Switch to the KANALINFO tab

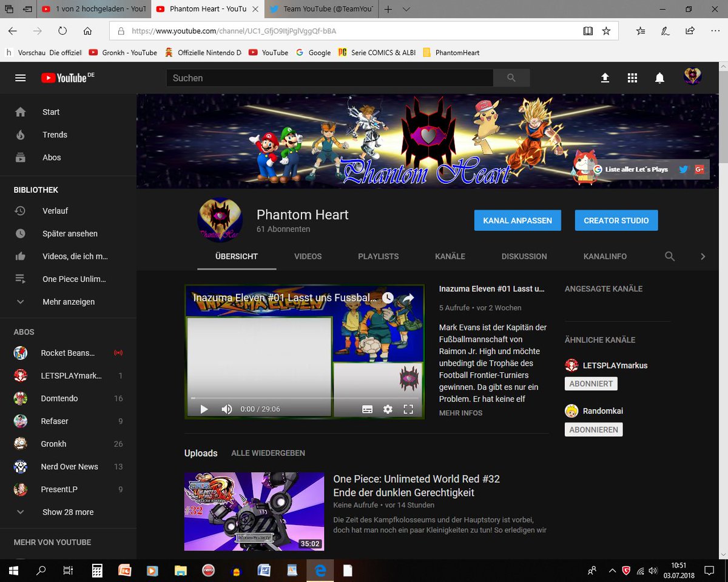(605, 256)
